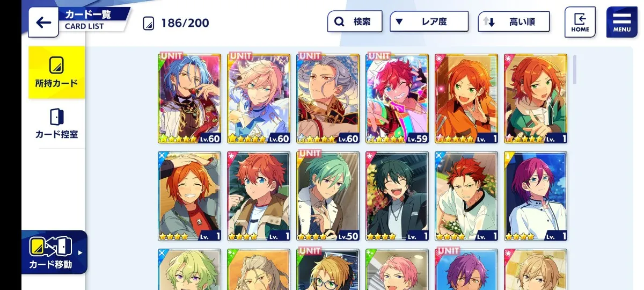The image size is (644, 290).
Task: Select the silver-haired Lv.60 unit card
Action: click(328, 98)
